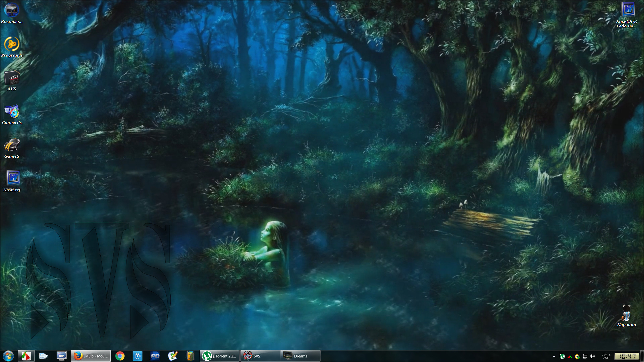The height and width of the screenshot is (362, 644).
Task: Click the yellow clock checkmark tray icon
Action: (577, 356)
